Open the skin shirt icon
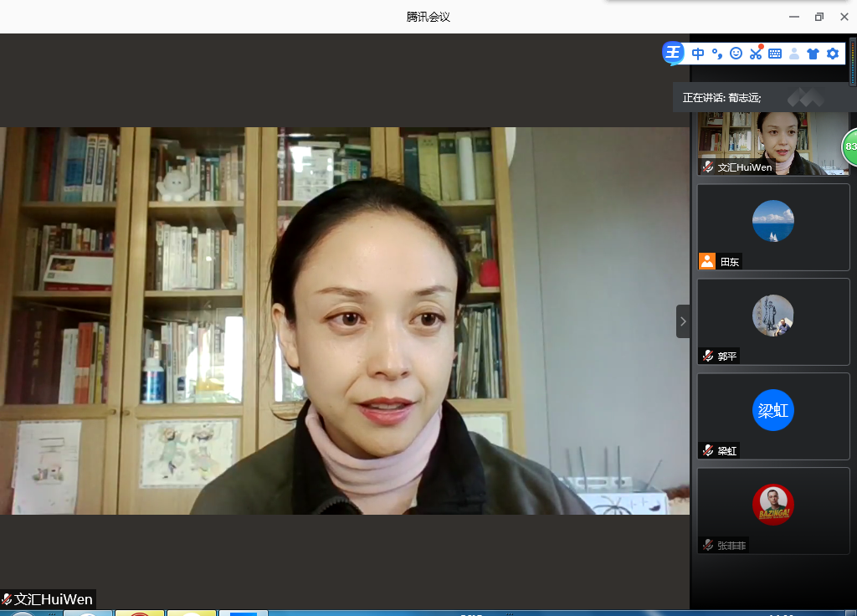Viewport: 857px width, 616px height. [813, 54]
